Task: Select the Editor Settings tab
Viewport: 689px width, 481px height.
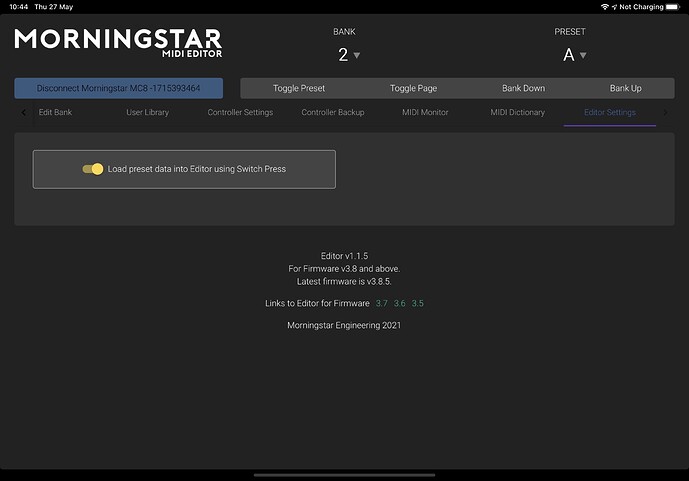Action: pos(610,112)
